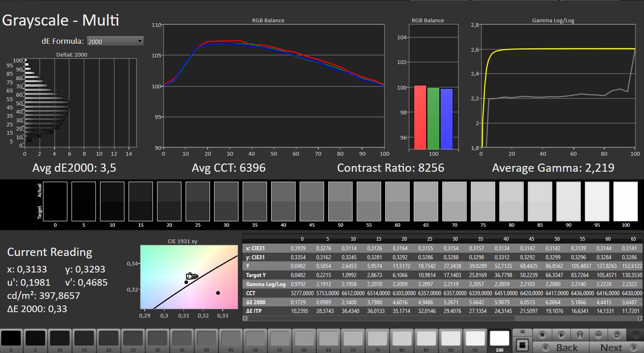Click the Average Gamma: 2,219 readout
This screenshot has width=644, height=353.
pos(553,168)
